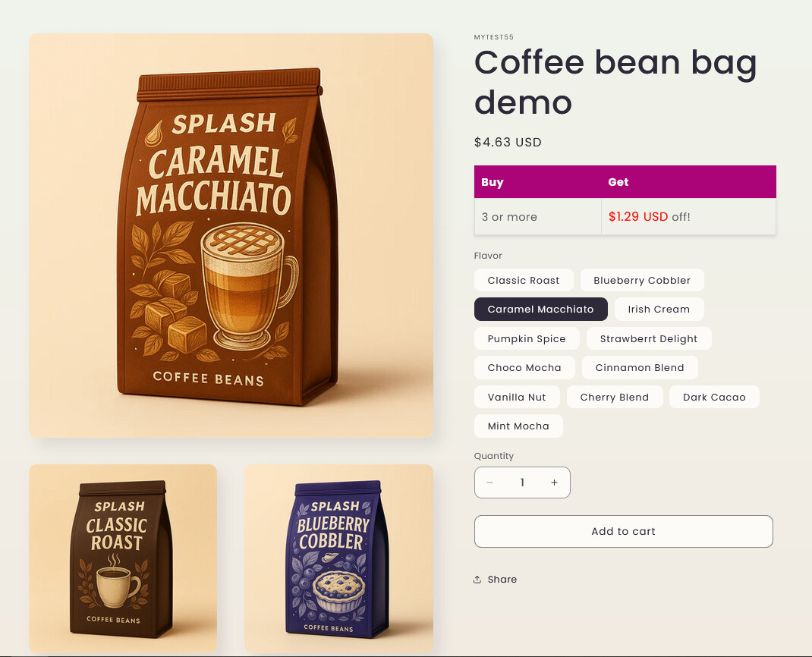Decrease quantity with the minus icon
This screenshot has width=812, height=657.
[x=490, y=483]
